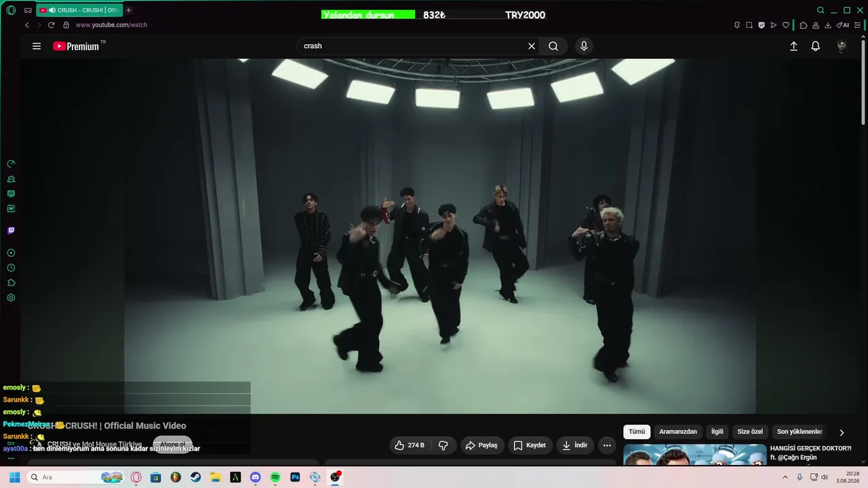This screenshot has height=488, width=868.
Task: Open the YouTube guide hamburger menu
Action: 37,46
